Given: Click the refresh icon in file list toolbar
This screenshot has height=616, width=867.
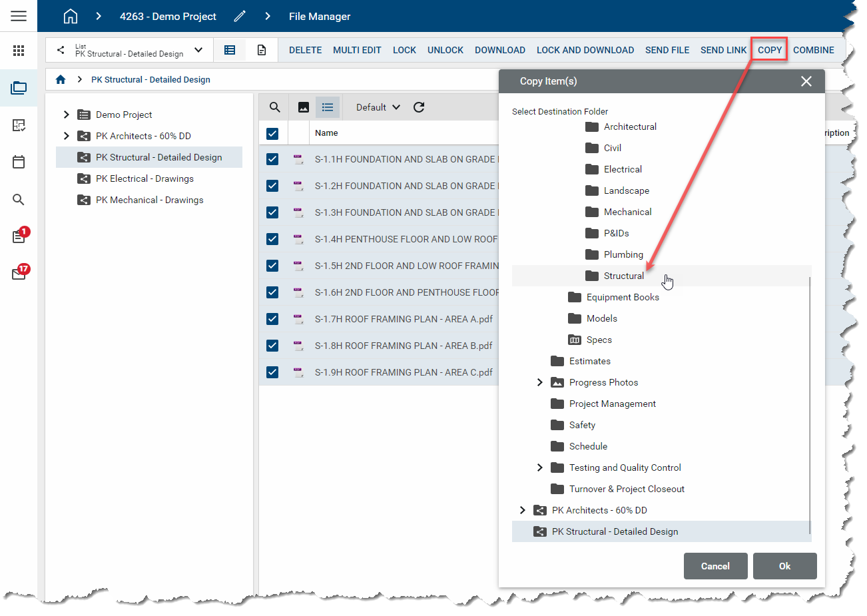Looking at the screenshot, I should (419, 107).
